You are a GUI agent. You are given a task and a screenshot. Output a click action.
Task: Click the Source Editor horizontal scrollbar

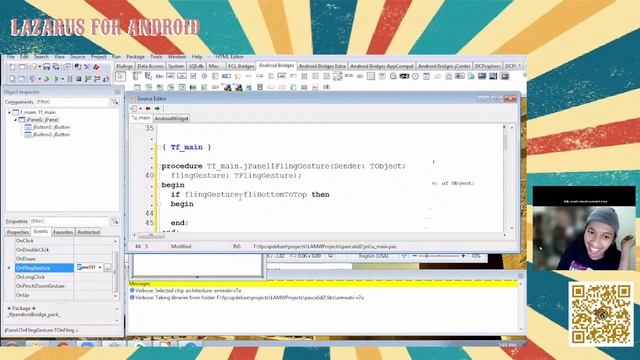[x=319, y=235]
